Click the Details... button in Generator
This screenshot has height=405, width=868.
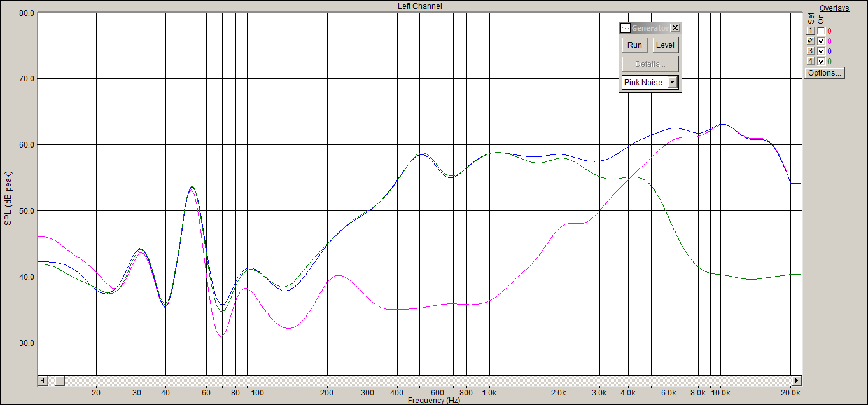650,64
